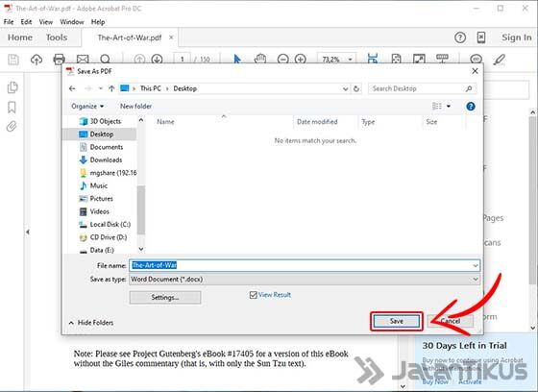Click the upload to cloud icon
The width and height of the screenshot is (538, 392).
pyautogui.click(x=37, y=60)
